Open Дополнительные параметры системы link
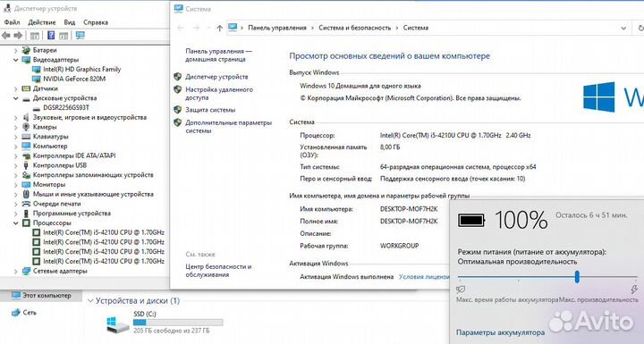This screenshot has width=644, height=344. click(228, 127)
